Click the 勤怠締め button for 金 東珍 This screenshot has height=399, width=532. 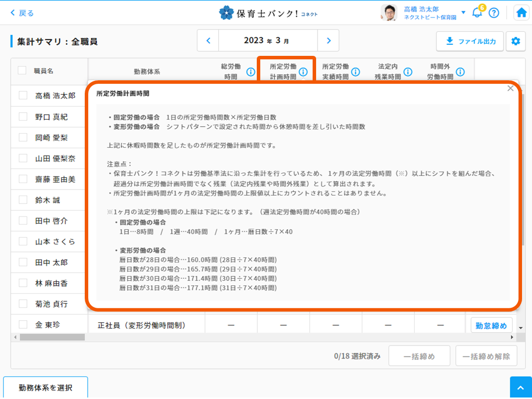click(x=491, y=326)
